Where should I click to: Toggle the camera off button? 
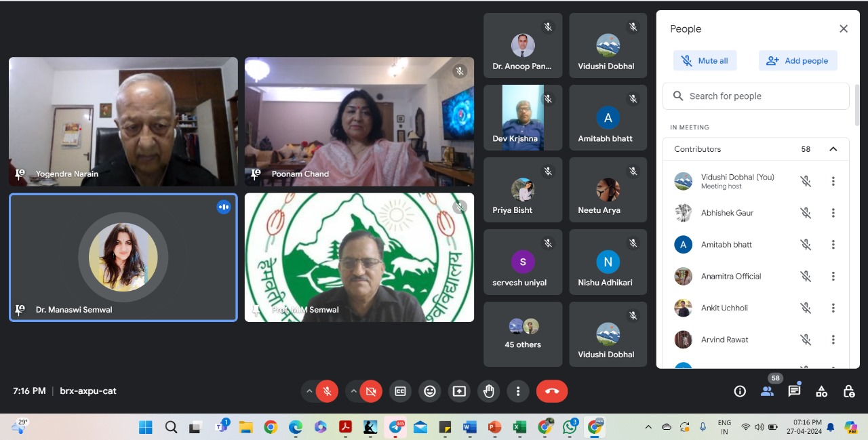(371, 391)
